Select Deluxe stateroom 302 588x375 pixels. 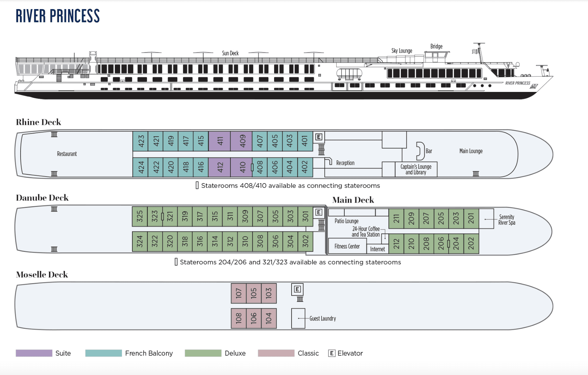[306, 241]
